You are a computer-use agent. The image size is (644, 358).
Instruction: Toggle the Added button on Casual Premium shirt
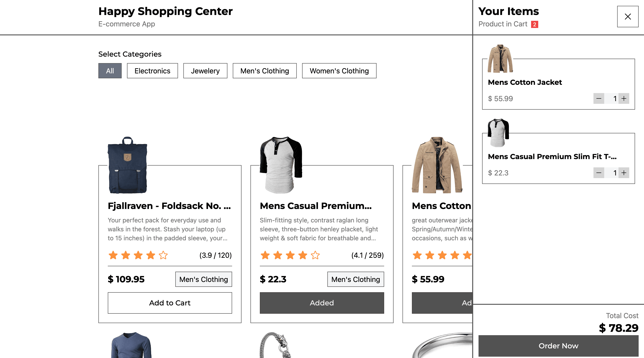point(322,303)
